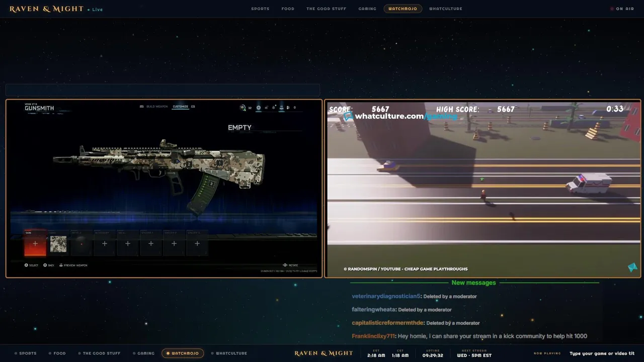The image size is (644, 362).
Task: Click the GUNSMITH title text
Action: pyautogui.click(x=39, y=108)
